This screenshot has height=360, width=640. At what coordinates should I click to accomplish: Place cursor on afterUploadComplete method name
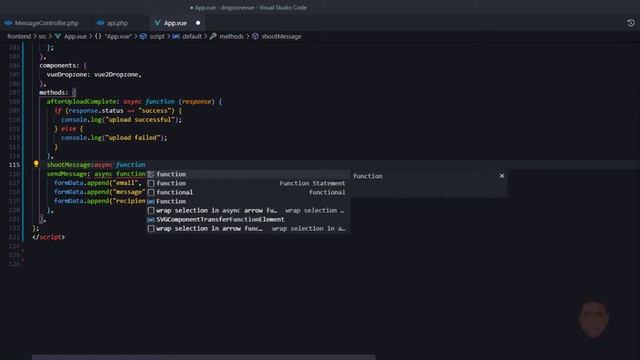coord(81,102)
